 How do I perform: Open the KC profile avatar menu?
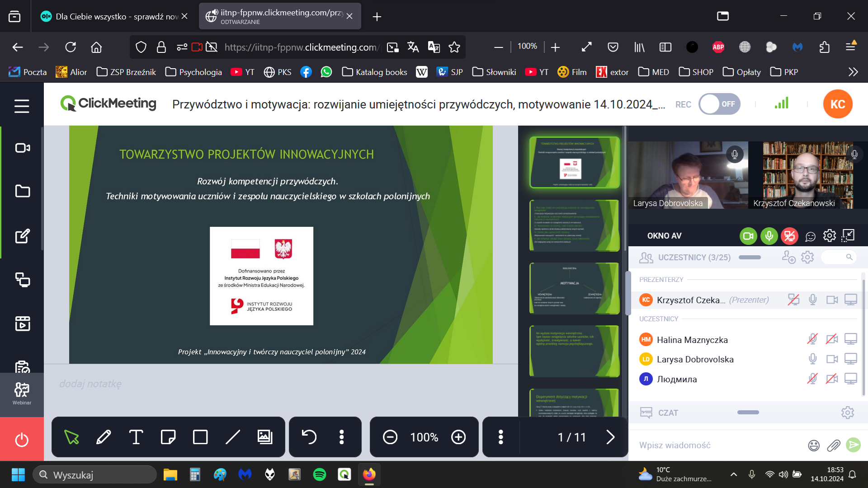(x=838, y=104)
